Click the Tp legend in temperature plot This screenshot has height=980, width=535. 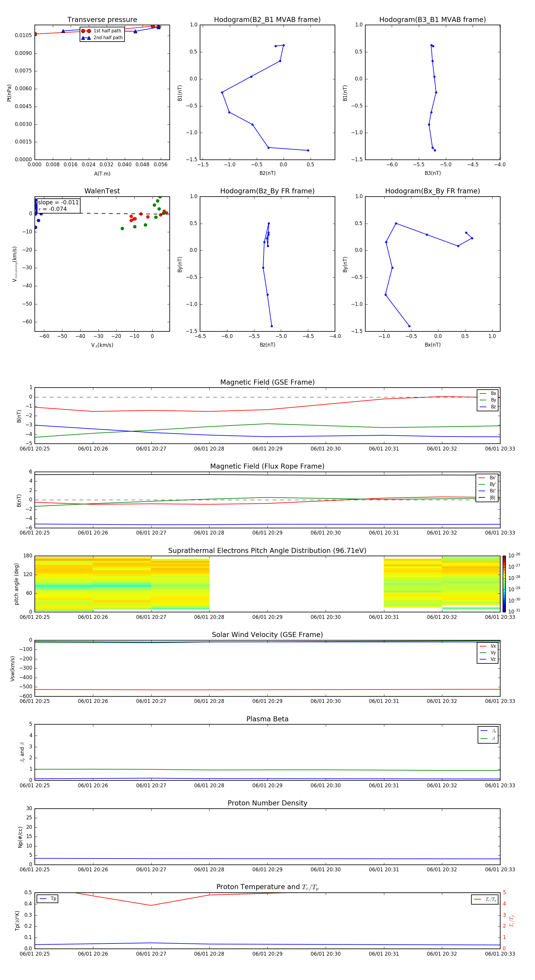click(x=48, y=899)
